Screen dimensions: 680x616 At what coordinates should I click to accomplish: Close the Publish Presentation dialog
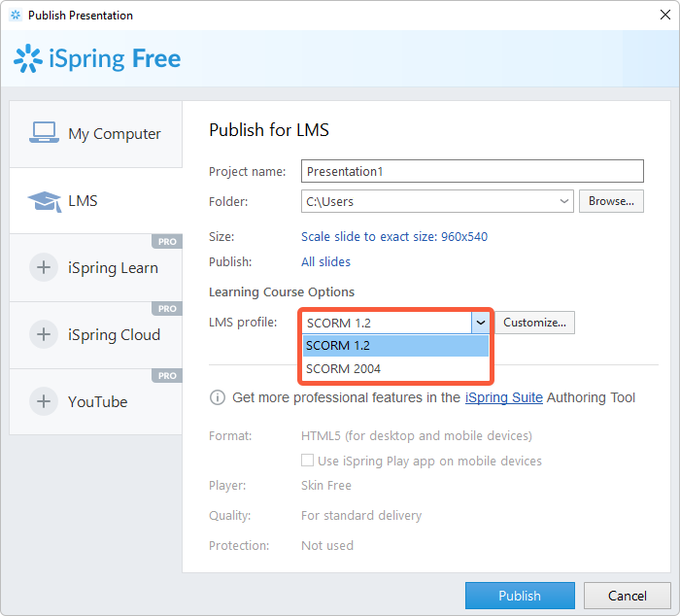pos(664,15)
